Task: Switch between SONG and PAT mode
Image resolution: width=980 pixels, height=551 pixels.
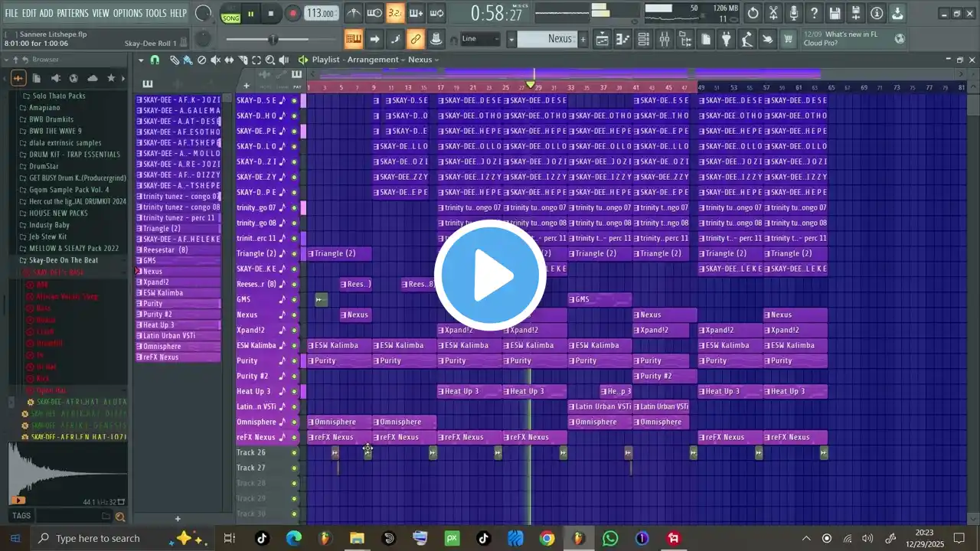Action: coord(230,15)
